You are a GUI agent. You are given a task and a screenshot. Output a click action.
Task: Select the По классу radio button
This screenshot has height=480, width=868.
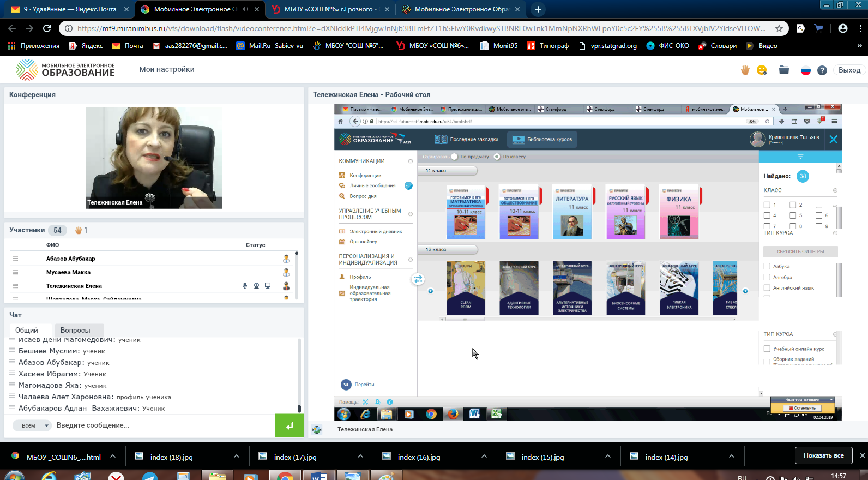[x=497, y=157]
